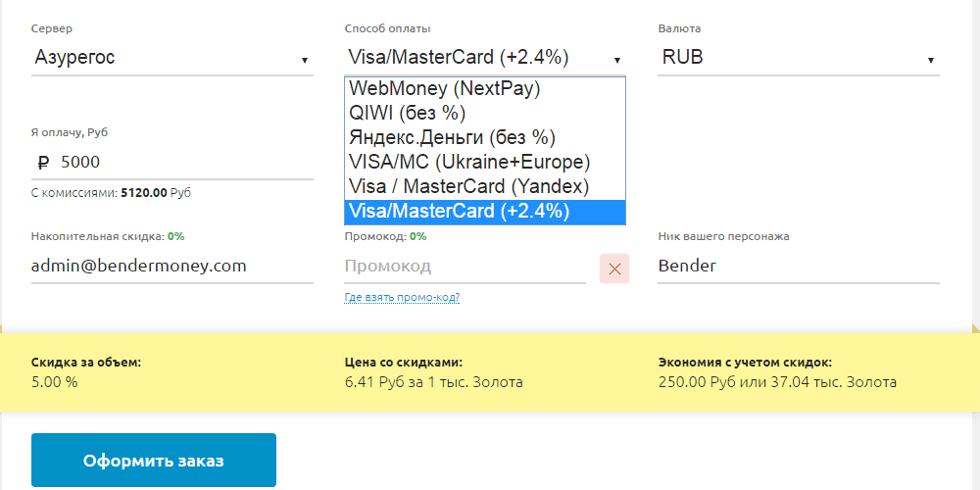Open the Где взять промо-код link
This screenshot has height=490, width=980.
click(x=402, y=297)
